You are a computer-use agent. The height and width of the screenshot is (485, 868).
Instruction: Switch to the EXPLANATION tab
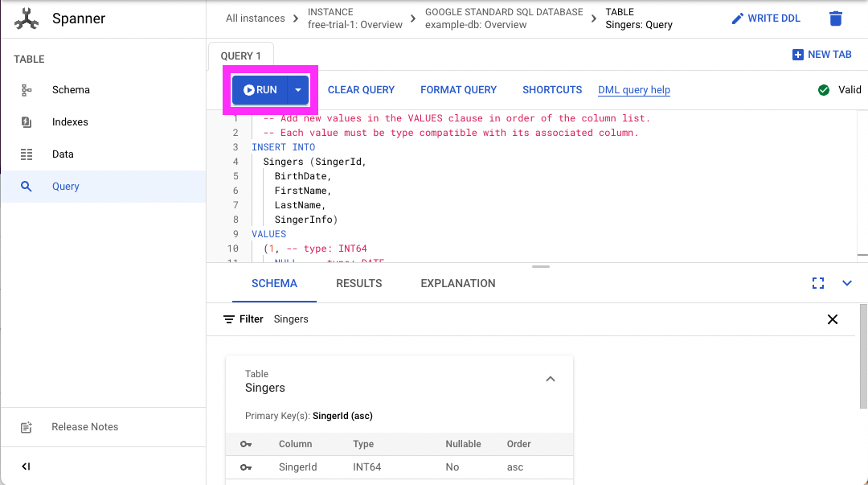pyautogui.click(x=457, y=283)
